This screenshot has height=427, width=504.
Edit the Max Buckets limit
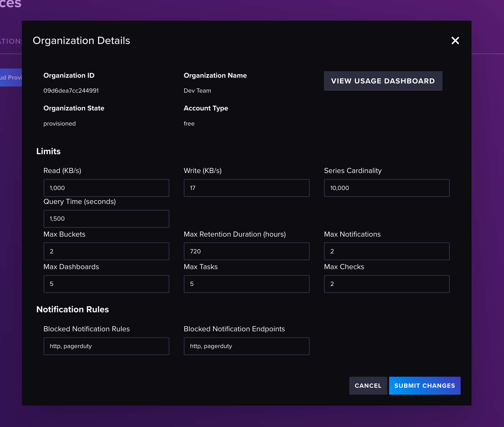click(x=106, y=251)
